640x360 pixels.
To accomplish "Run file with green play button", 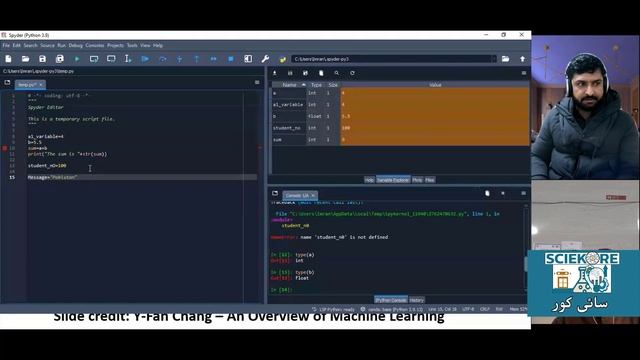I will coord(77,59).
